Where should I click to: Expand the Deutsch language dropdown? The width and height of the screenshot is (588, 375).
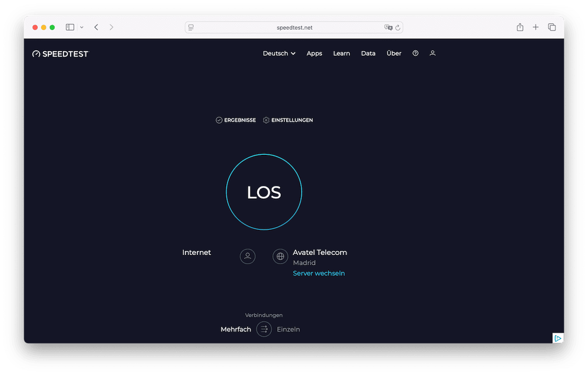279,53
